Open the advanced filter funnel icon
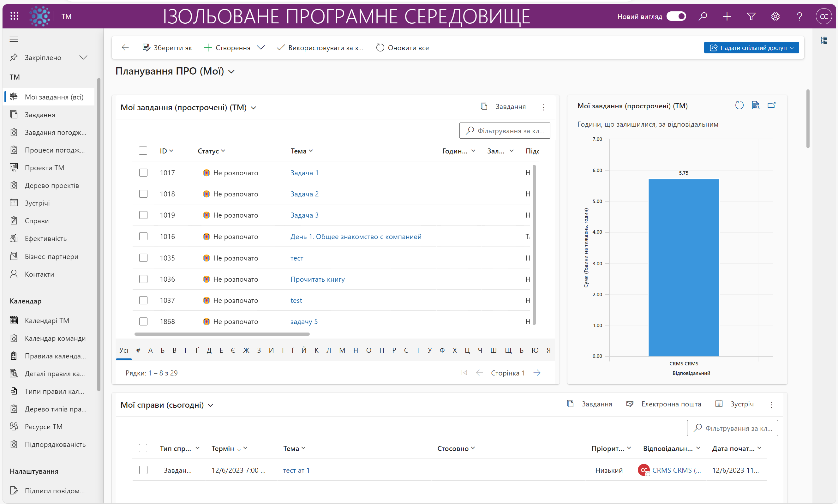The height and width of the screenshot is (504, 838). click(x=751, y=16)
